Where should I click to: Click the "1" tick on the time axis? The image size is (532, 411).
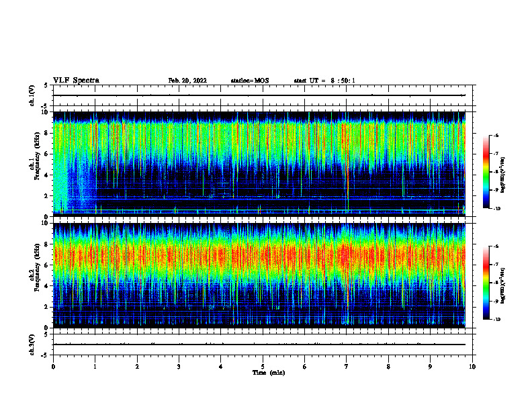[x=95, y=367]
